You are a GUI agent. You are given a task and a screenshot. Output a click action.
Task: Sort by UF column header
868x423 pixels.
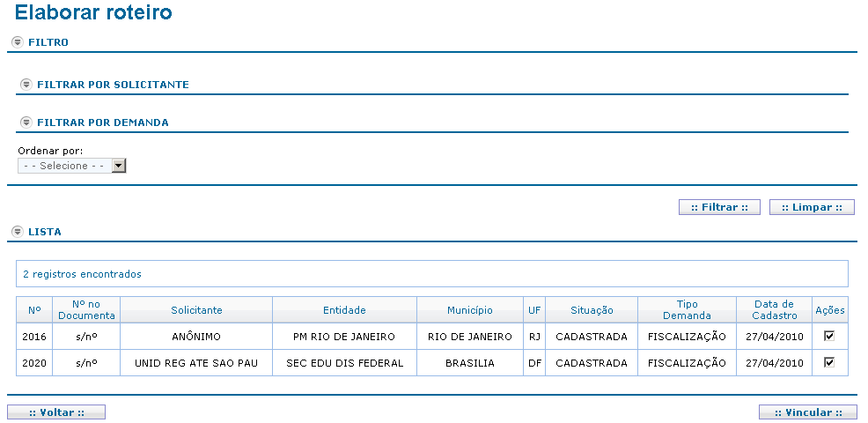tap(534, 310)
